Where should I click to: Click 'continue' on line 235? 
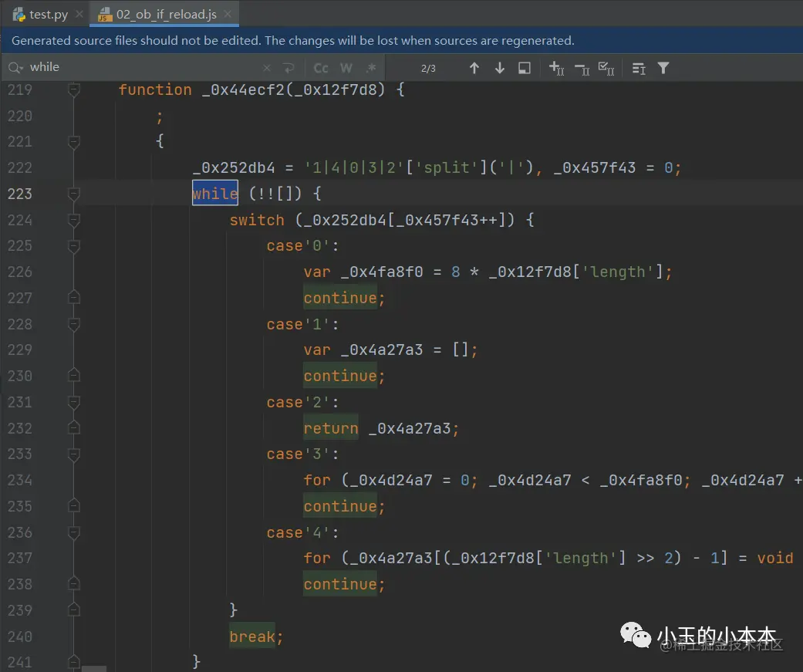pyautogui.click(x=340, y=506)
